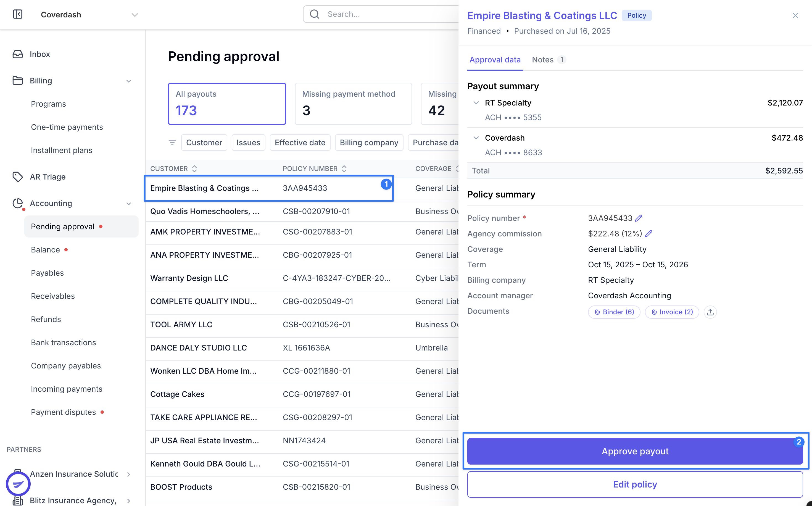Open the Invoice (2) documents

coord(672,312)
